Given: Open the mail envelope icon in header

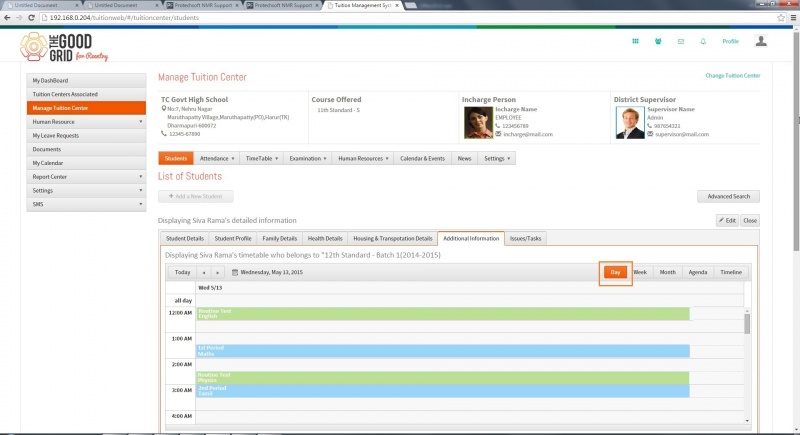Looking at the screenshot, I should click(681, 41).
